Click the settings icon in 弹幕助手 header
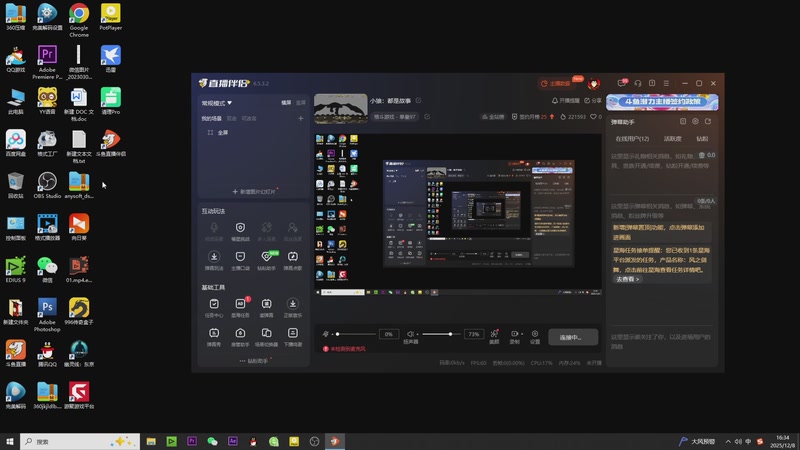The image size is (800, 450). click(x=695, y=121)
